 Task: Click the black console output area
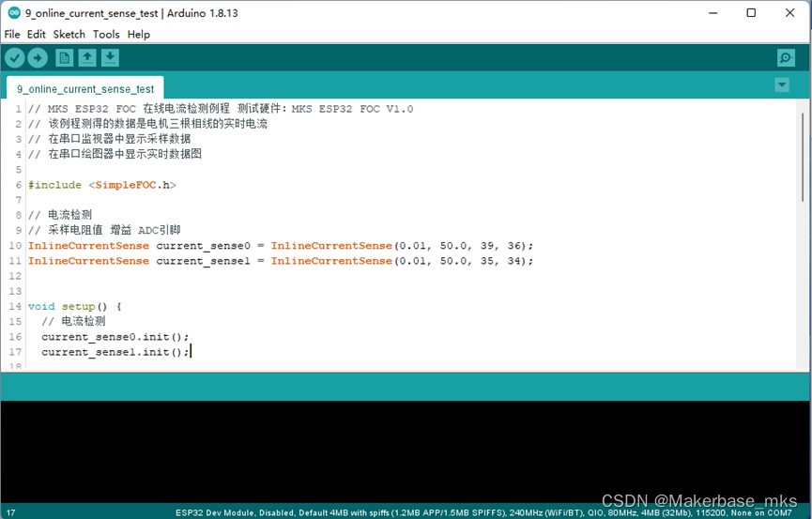coord(406,450)
